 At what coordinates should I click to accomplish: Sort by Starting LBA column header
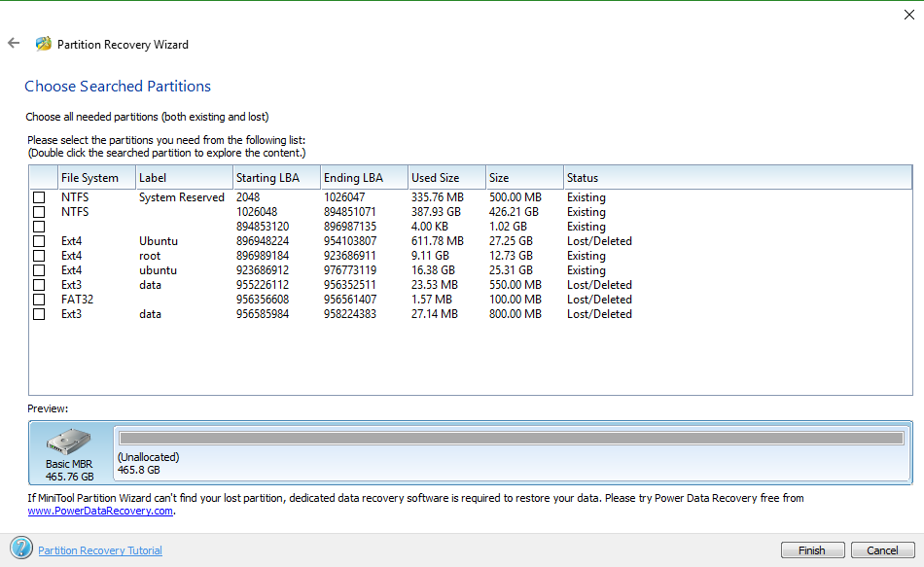coord(276,177)
